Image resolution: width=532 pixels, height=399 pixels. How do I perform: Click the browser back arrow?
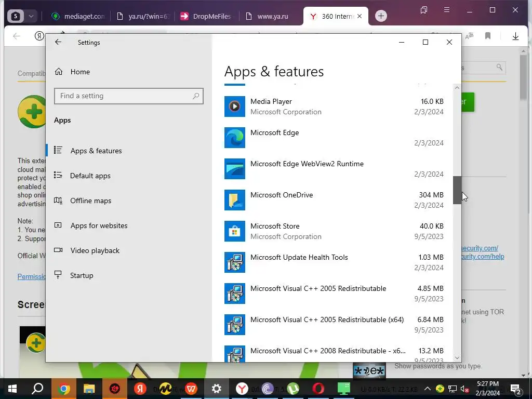click(16, 36)
